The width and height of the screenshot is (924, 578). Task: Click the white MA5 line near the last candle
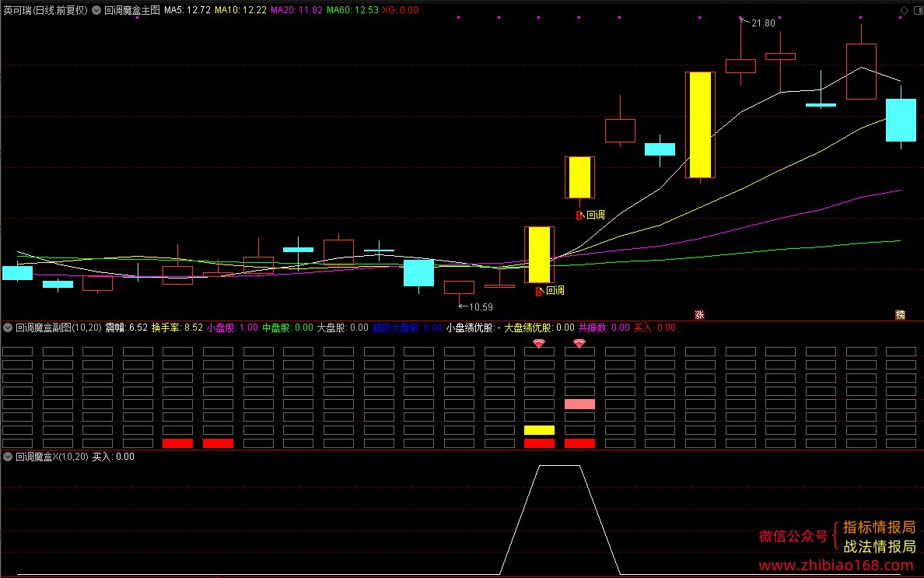point(883,74)
